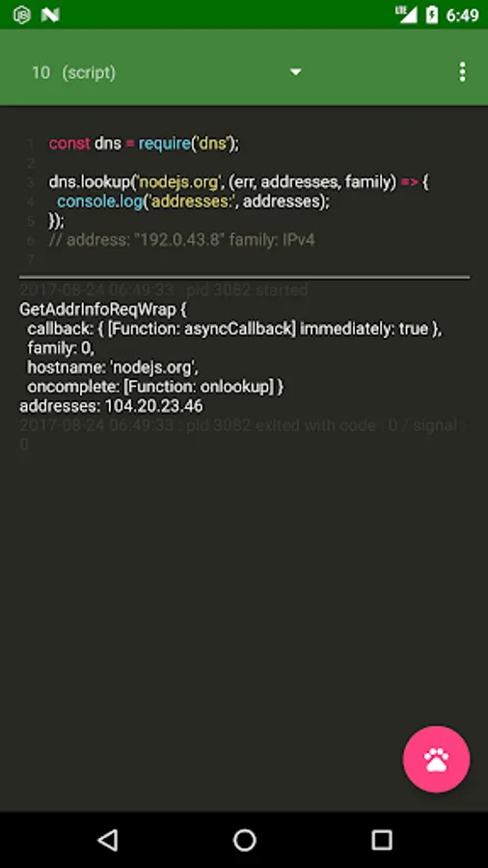This screenshot has width=488, height=868.
Task: Select the '10 (script)' spinner label
Action: (x=73, y=72)
